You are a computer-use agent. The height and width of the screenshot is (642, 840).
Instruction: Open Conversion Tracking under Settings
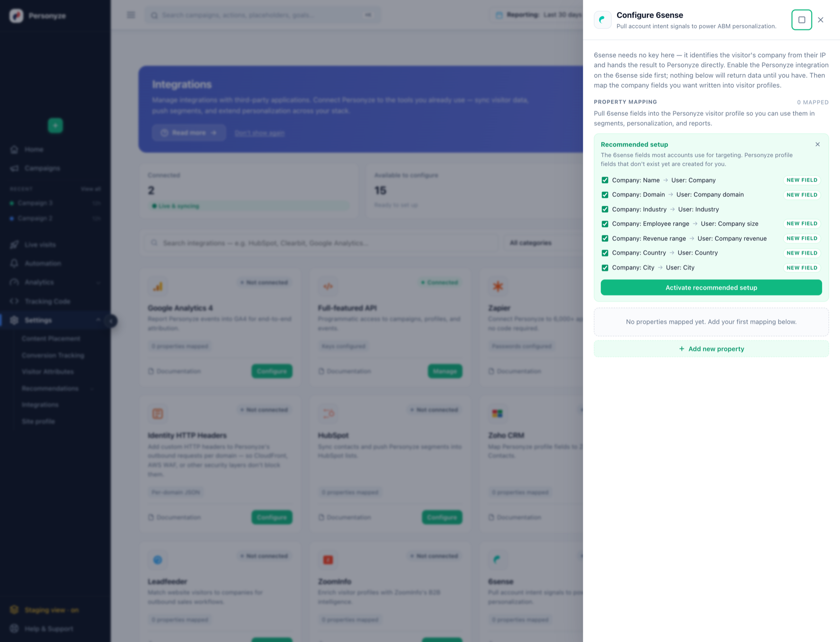click(x=53, y=356)
